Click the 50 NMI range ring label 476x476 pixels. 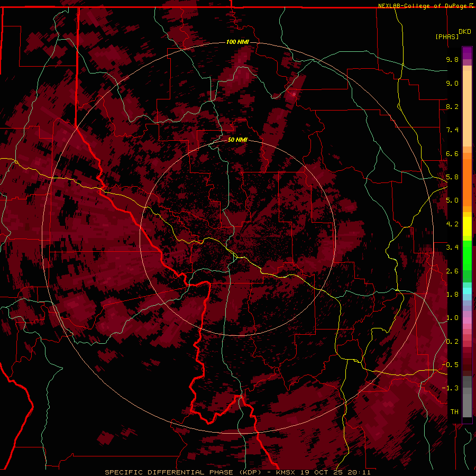click(x=237, y=140)
